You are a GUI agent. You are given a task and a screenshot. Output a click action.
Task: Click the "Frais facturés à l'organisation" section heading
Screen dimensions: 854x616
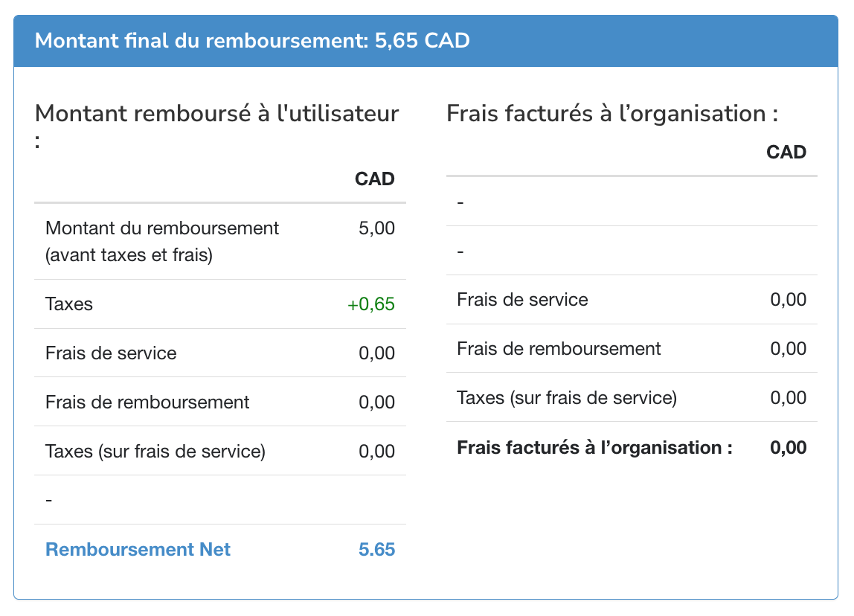[611, 114]
